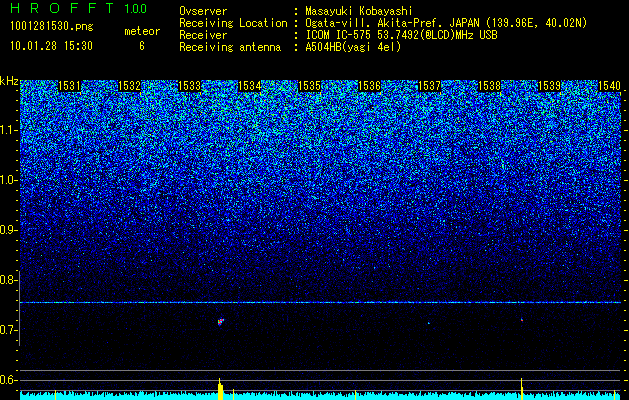
Task: Click the 0.7 kHz axis label
Action: (9, 330)
